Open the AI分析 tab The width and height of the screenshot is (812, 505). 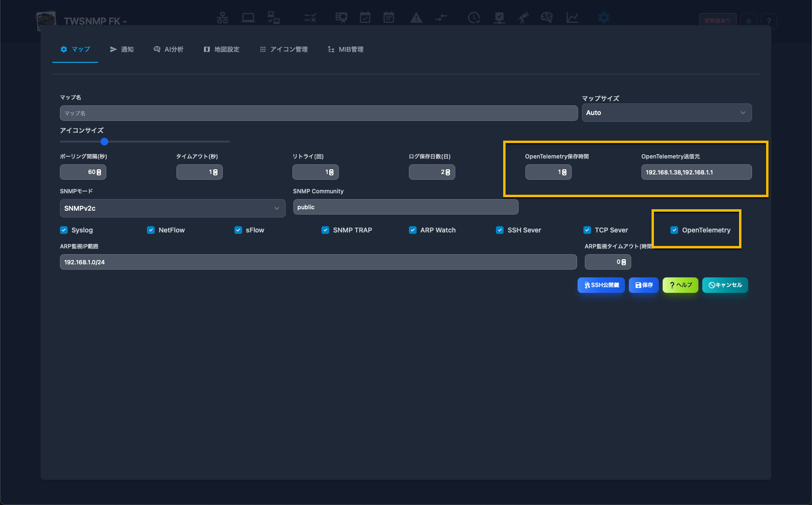168,49
